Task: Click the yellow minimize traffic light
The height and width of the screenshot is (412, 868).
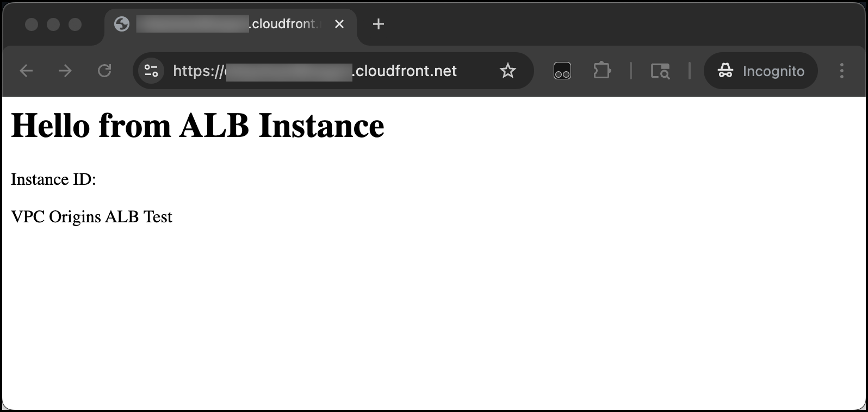Action: point(53,24)
